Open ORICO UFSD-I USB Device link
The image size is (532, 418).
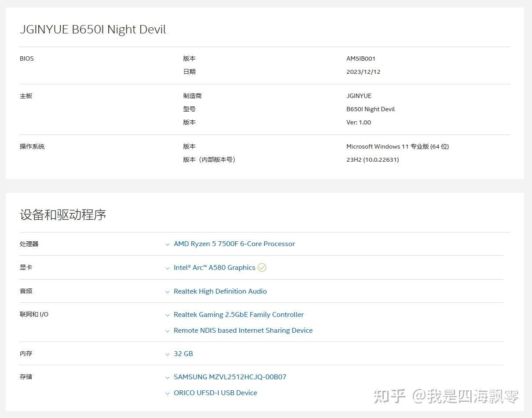pos(215,393)
